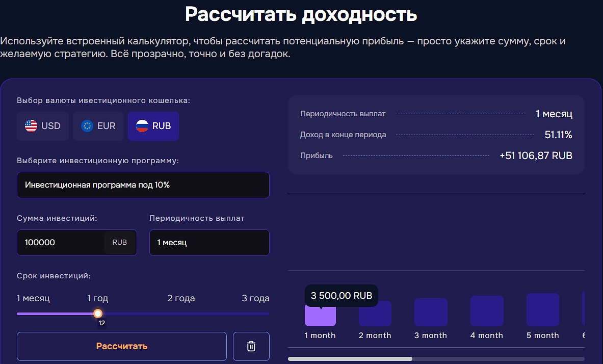Open the payout frequency dropdown
The image size is (603, 364).
(x=209, y=242)
